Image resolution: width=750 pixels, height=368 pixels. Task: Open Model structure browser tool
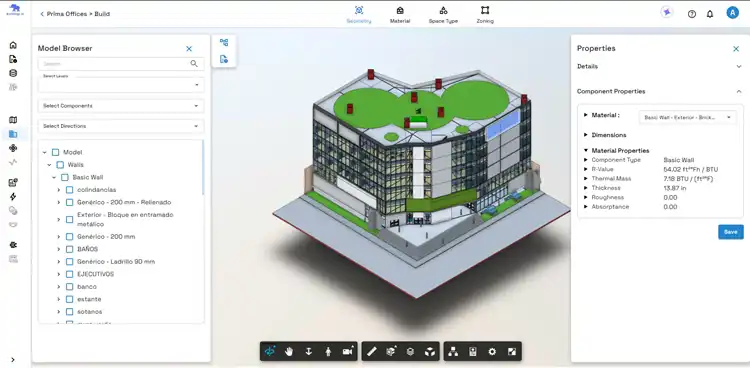pyautogui.click(x=453, y=351)
